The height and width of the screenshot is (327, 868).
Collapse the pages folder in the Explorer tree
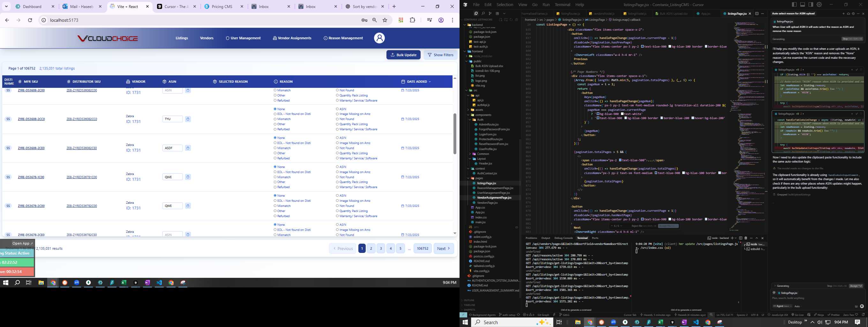(468, 178)
